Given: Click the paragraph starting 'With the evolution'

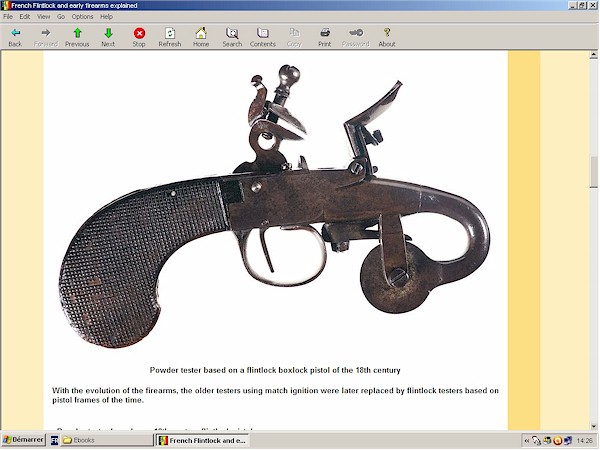Looking at the screenshot, I should point(276,395).
